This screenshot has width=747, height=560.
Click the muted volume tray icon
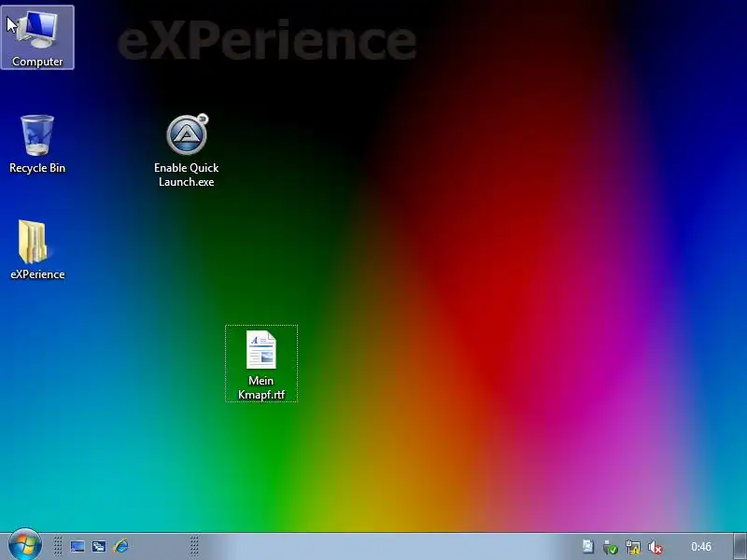(x=655, y=547)
